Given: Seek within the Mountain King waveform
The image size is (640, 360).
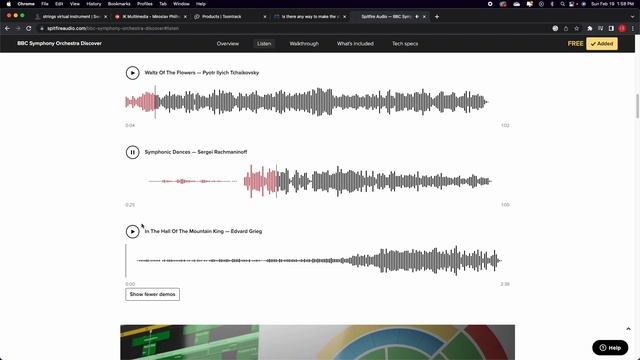Looking at the screenshot, I should point(313,260).
